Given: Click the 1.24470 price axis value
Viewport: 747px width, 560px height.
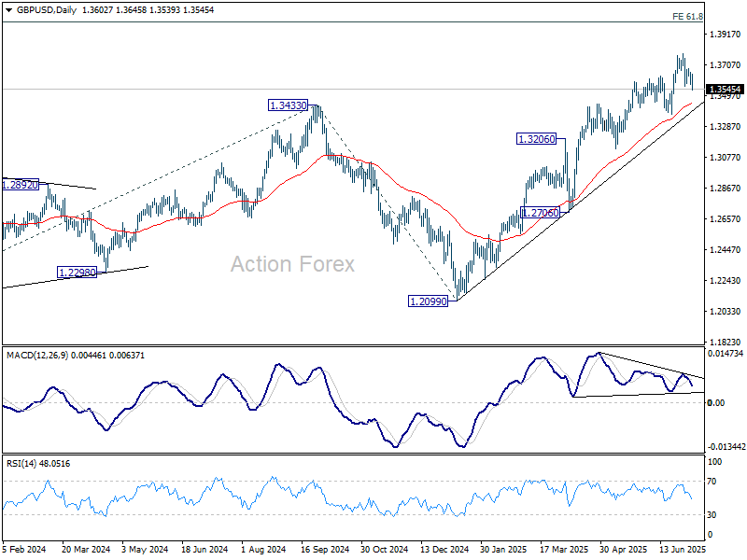Looking at the screenshot, I should [726, 249].
